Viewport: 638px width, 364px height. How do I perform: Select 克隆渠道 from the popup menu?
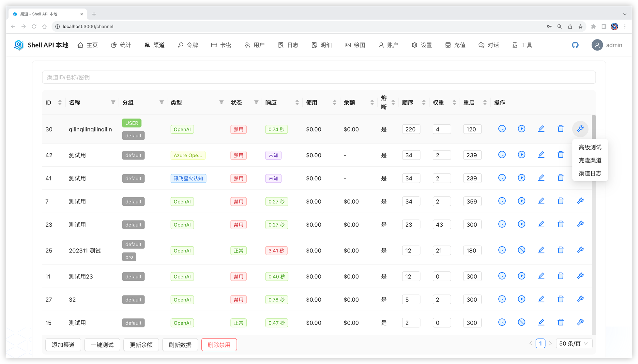(590, 160)
